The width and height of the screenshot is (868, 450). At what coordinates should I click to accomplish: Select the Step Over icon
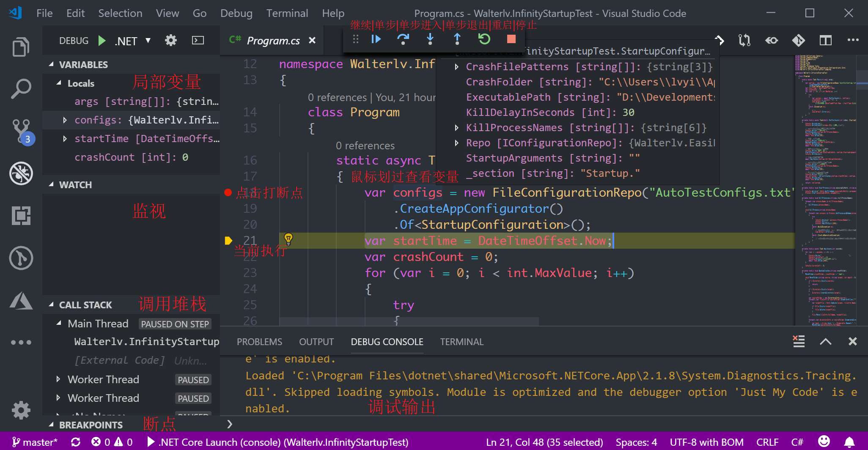pyautogui.click(x=404, y=39)
